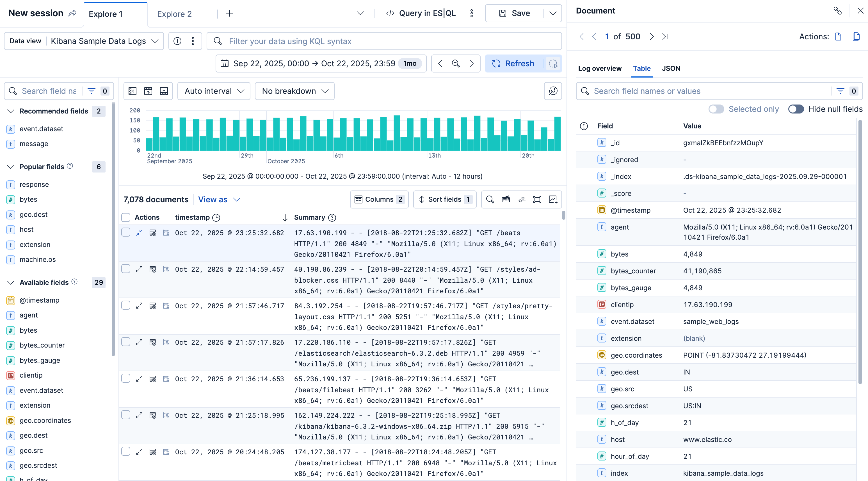The image size is (868, 481).
Task: Click the 1mo quick range badge
Action: pyautogui.click(x=410, y=63)
